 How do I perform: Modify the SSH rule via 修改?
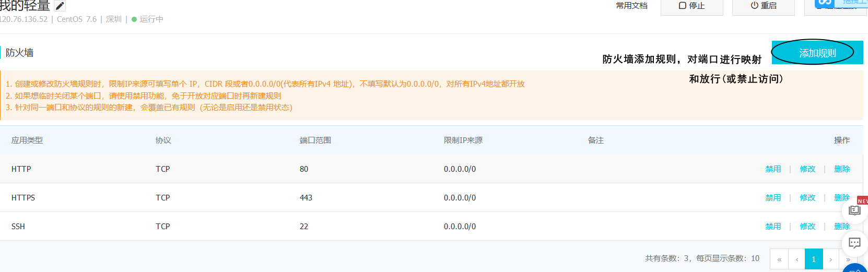[807, 227]
